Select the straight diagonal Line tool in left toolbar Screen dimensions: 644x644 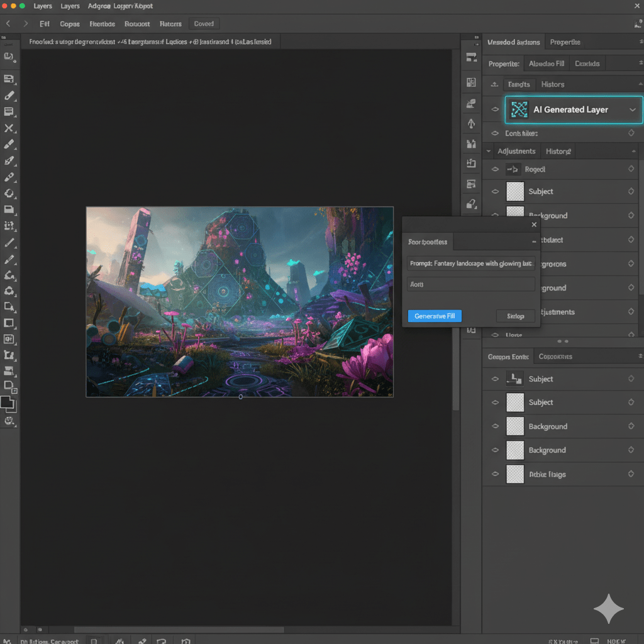[x=9, y=242]
